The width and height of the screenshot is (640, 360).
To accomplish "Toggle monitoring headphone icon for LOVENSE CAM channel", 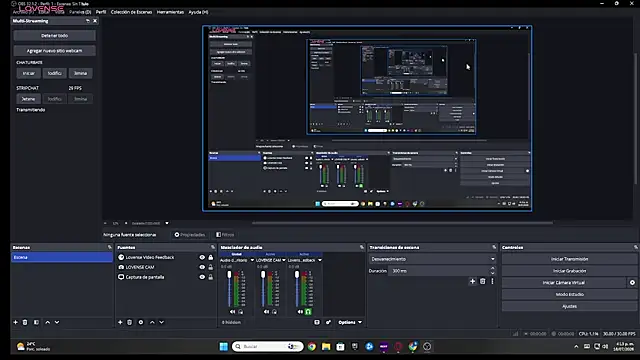I will [274, 312].
